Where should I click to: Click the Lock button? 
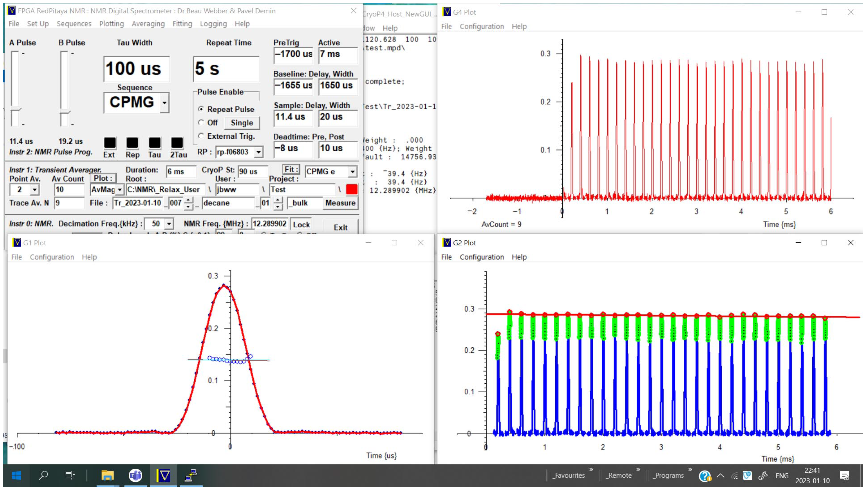(301, 225)
